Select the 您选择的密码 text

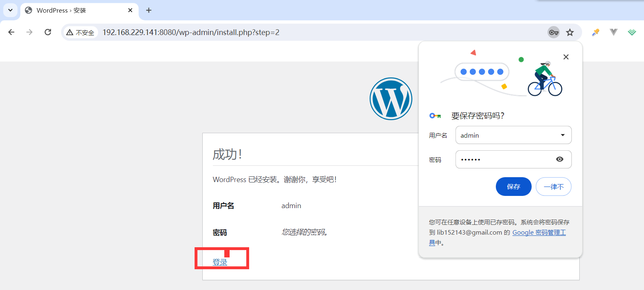click(305, 232)
